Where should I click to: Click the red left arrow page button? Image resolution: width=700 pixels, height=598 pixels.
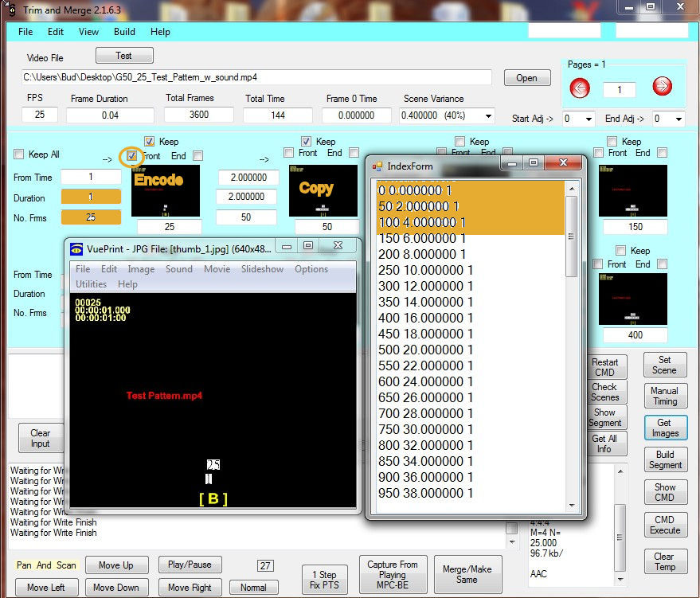point(580,88)
